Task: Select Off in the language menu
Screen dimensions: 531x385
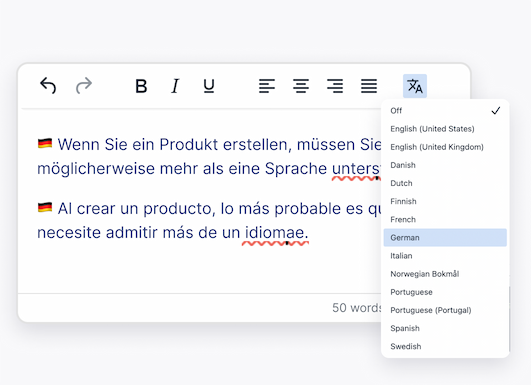Action: coord(445,111)
